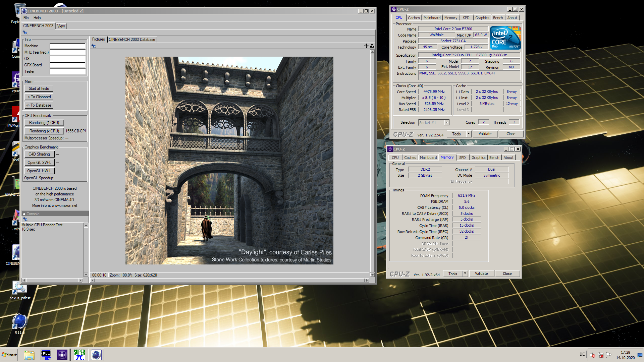644x362 pixels.
Task: Open the Bench tab in lower CPU-Z window
Action: coord(494,158)
